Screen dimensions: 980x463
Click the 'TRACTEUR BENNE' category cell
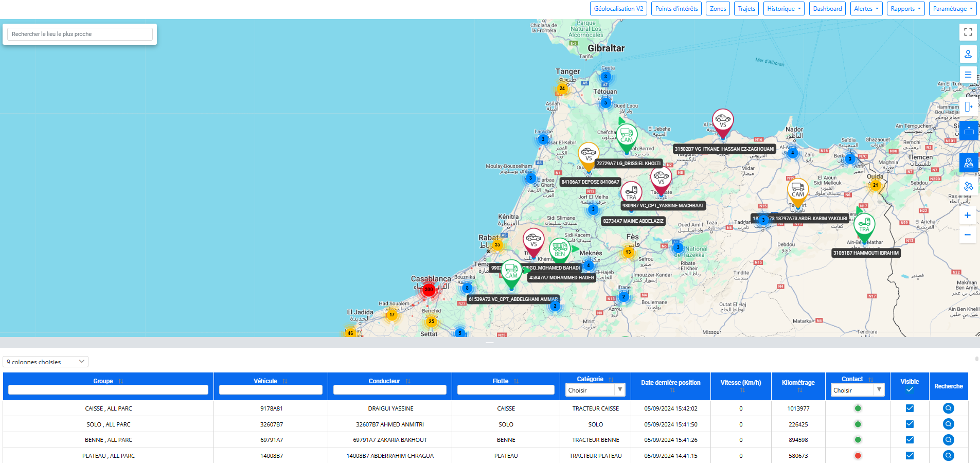click(x=596, y=440)
